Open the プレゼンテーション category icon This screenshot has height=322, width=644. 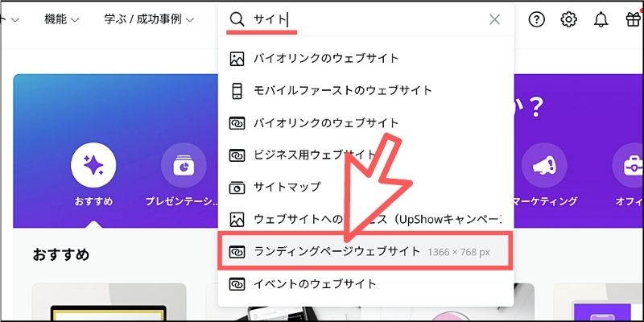184,166
